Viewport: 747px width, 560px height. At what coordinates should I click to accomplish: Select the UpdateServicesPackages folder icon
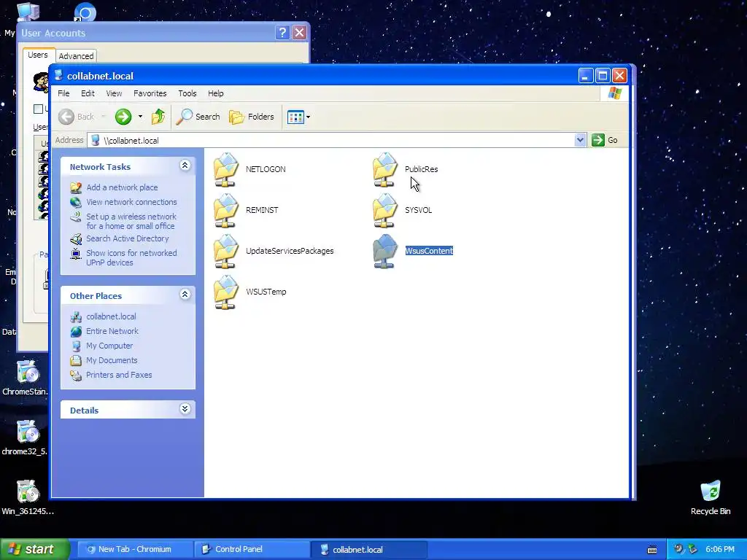[x=226, y=252]
